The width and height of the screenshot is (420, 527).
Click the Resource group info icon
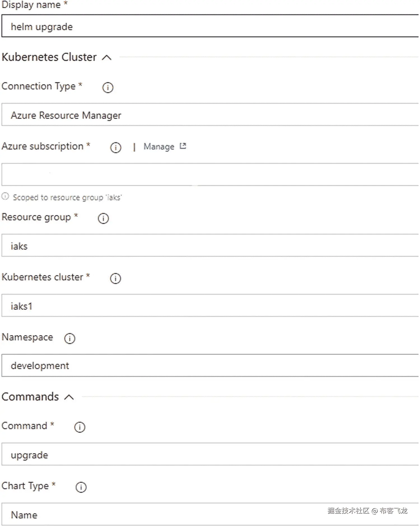(103, 218)
